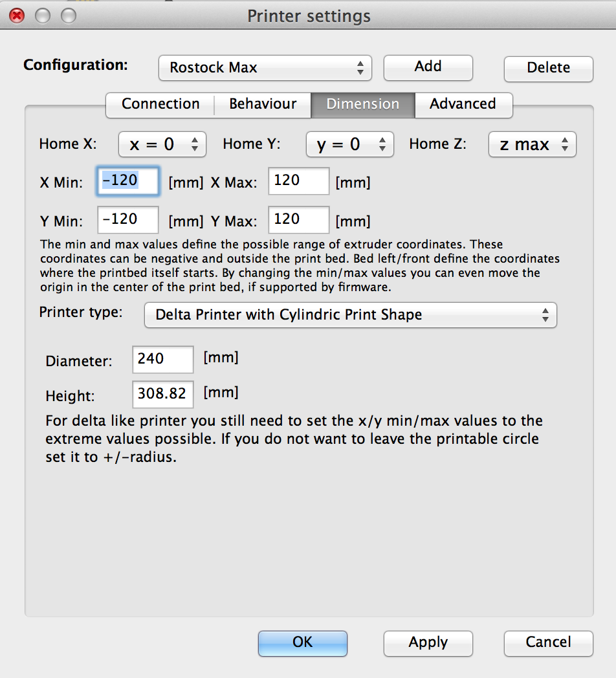Click the Add configuration button
This screenshot has height=678, width=616.
(x=428, y=67)
